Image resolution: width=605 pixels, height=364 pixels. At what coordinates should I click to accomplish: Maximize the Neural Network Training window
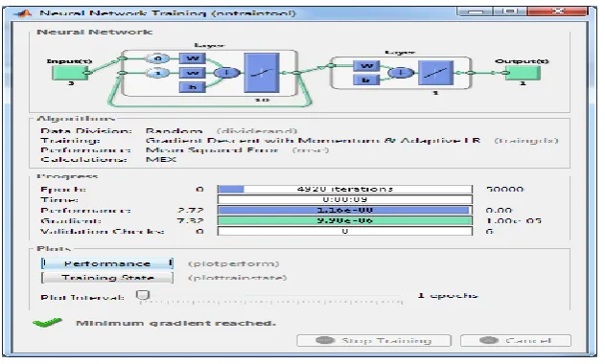pos(510,11)
